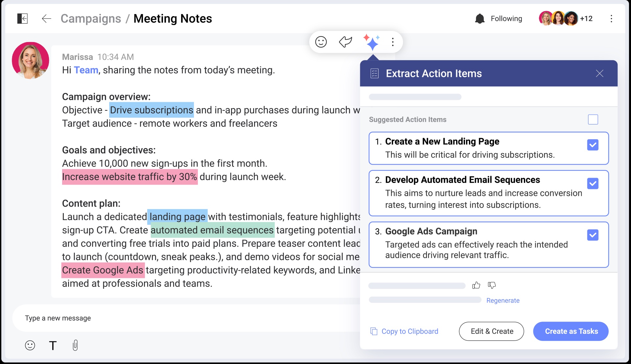The width and height of the screenshot is (631, 364).
Task: Click the Content plan heading
Action: pyautogui.click(x=91, y=203)
